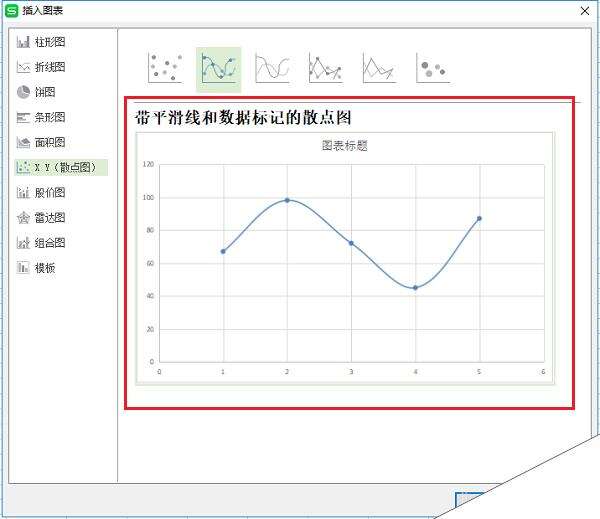Click the WPS spreadsheet logo in title bar
Screen dimensions: 600x519
11,11
